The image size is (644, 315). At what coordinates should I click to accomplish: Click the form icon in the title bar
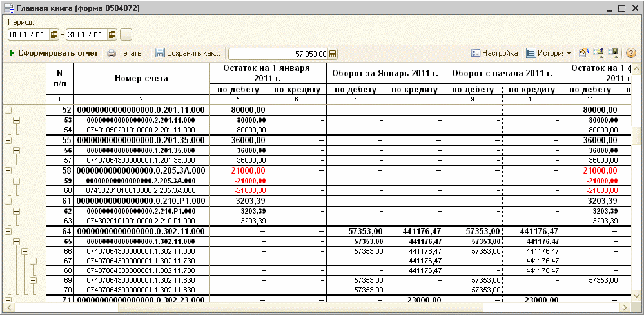point(9,8)
